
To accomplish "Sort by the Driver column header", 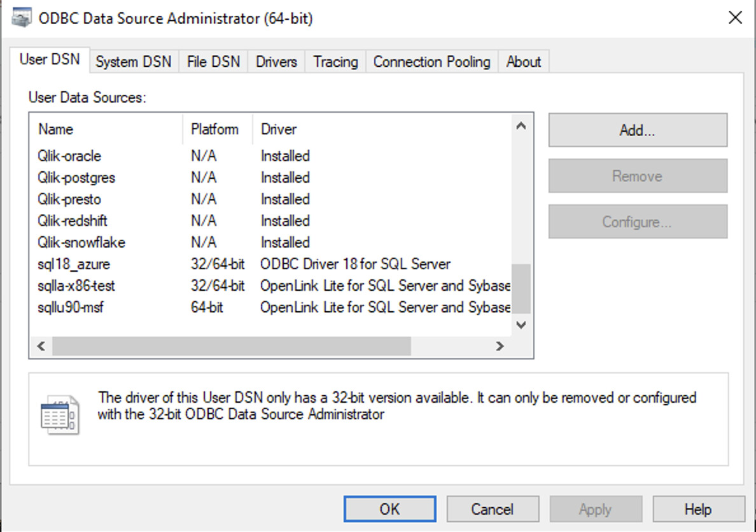I will point(279,129).
